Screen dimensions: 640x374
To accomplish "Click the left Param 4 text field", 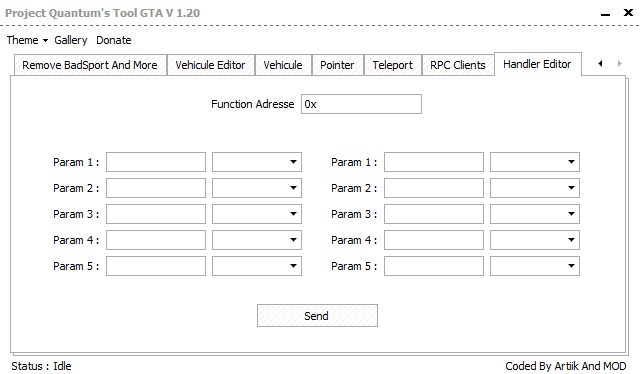I will click(x=156, y=240).
